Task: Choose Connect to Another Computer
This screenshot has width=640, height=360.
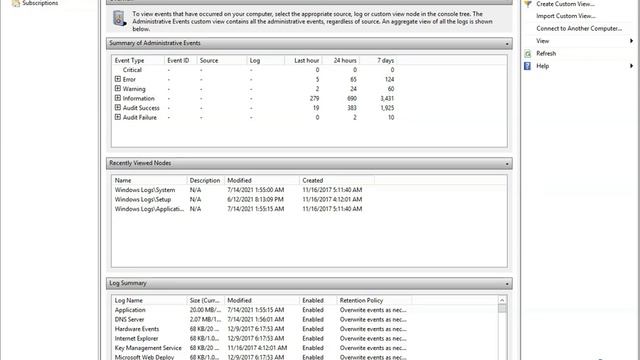Action: pos(579,29)
